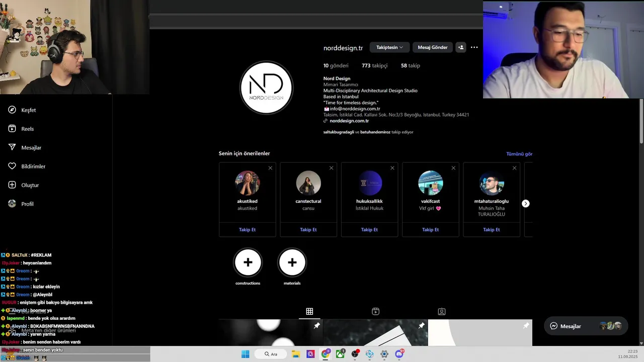Open saltukbugradagli mutual follower profile

pos(339,132)
